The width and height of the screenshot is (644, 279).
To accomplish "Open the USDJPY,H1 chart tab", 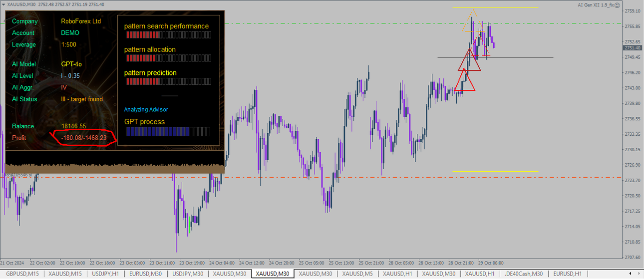I will [x=104, y=274].
